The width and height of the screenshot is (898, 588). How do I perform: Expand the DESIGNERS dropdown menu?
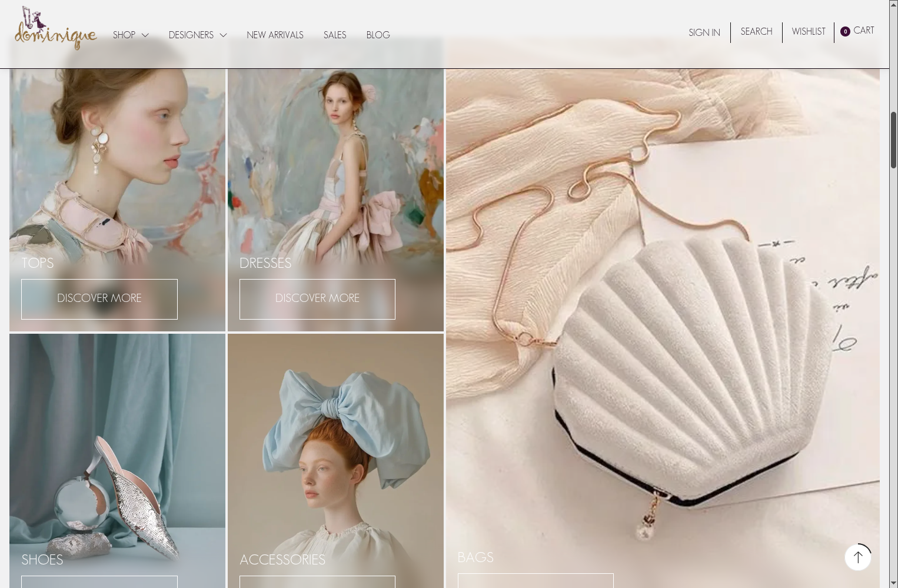(x=198, y=35)
